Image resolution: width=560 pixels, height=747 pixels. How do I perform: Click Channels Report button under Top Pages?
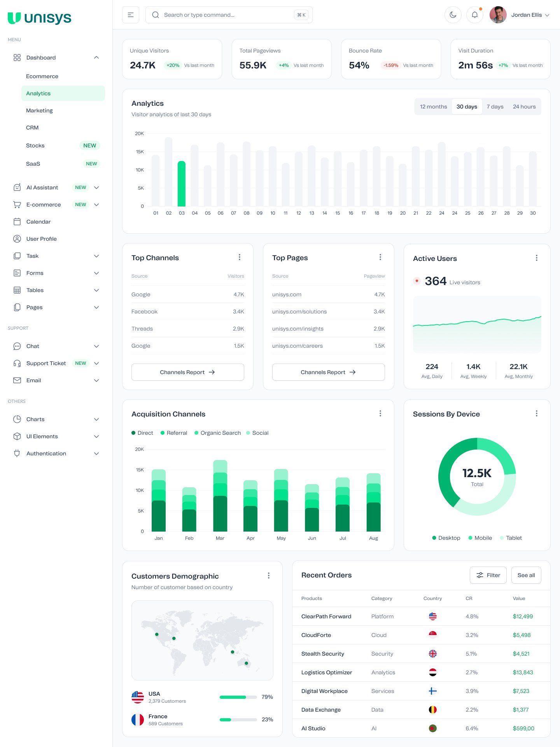click(329, 372)
